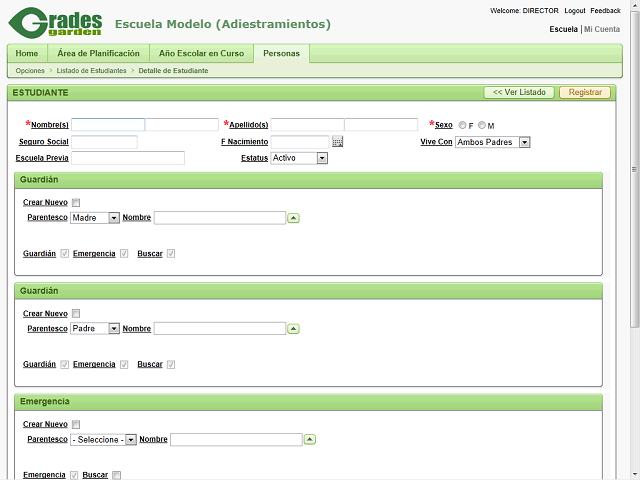Click lookup arrow beside Emergencia contact name
The width and height of the screenshot is (640, 480).
point(310,440)
